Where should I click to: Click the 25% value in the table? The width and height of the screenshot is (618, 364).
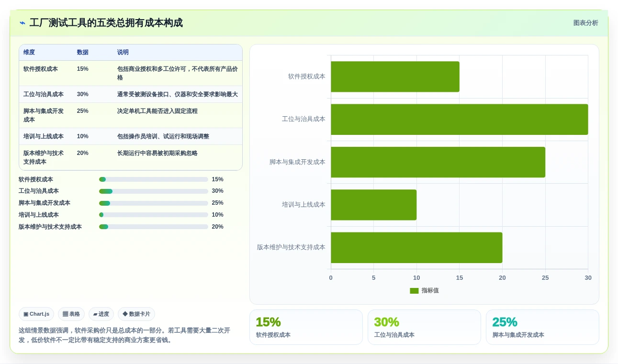[x=83, y=111]
